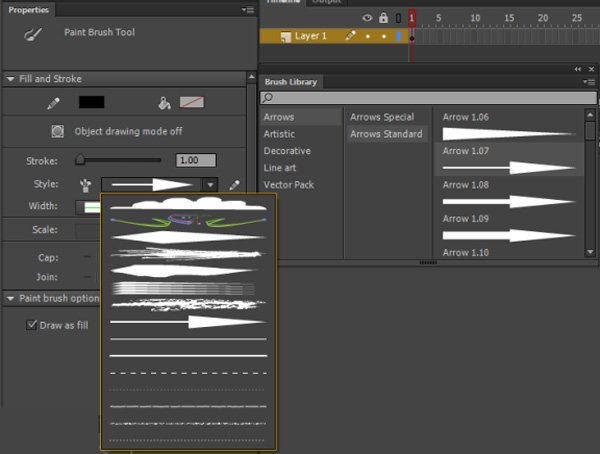Choose the arrow stroke style in dropdown list
This screenshot has height=454, width=600.
pos(188,322)
